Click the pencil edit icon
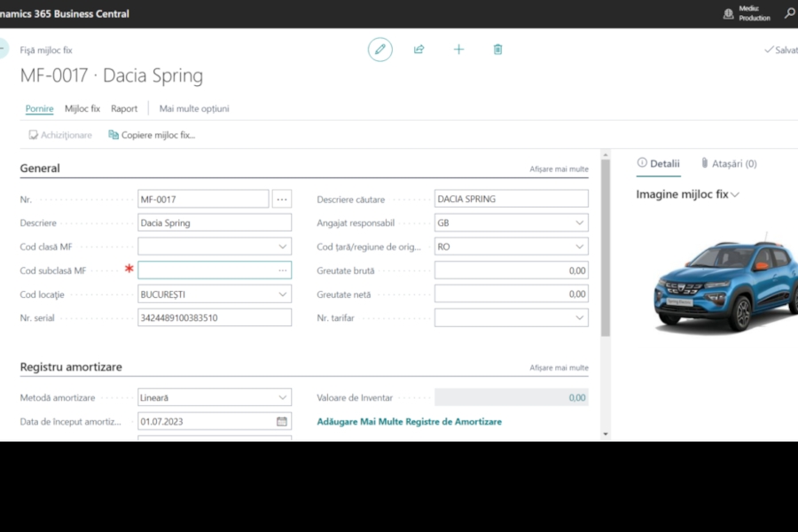This screenshot has height=532, width=798. point(380,50)
